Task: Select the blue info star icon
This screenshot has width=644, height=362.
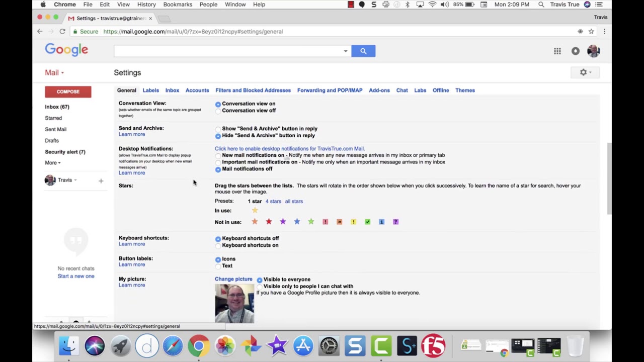Action: click(381, 221)
